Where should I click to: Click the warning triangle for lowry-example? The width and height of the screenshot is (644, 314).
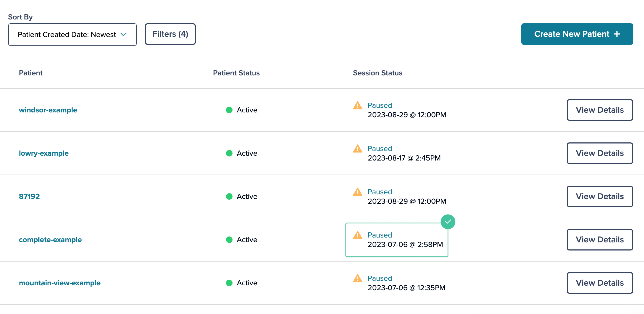pos(357,149)
